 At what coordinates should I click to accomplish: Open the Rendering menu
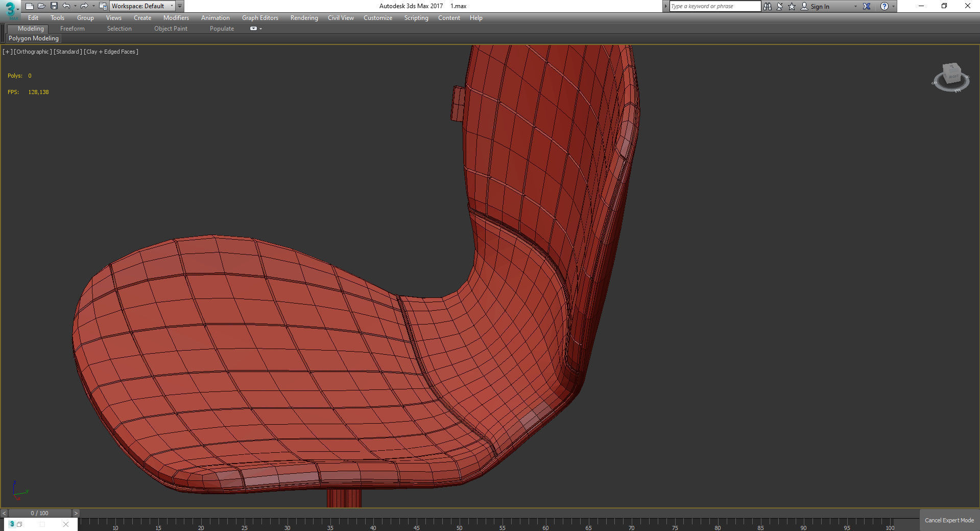304,18
